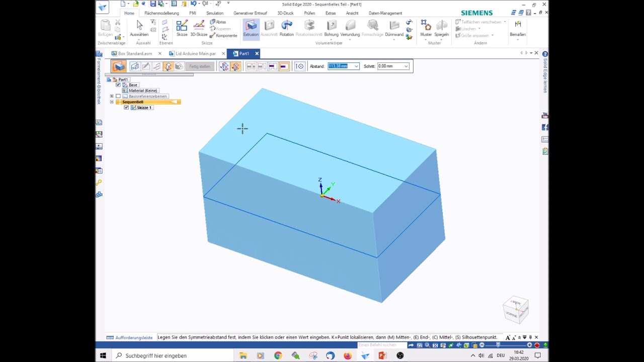Collapse the Sequentiell tree node
This screenshot has width=644, height=362.
112,102
